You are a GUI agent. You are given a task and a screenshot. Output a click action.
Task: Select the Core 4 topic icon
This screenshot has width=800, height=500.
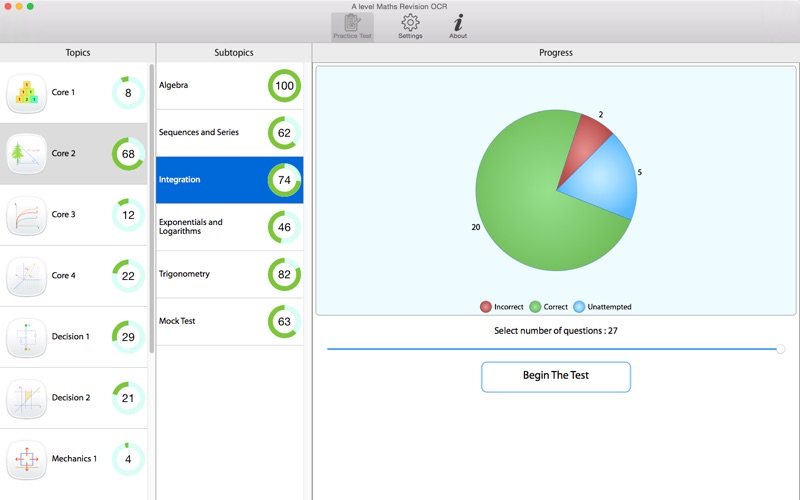coord(27,277)
